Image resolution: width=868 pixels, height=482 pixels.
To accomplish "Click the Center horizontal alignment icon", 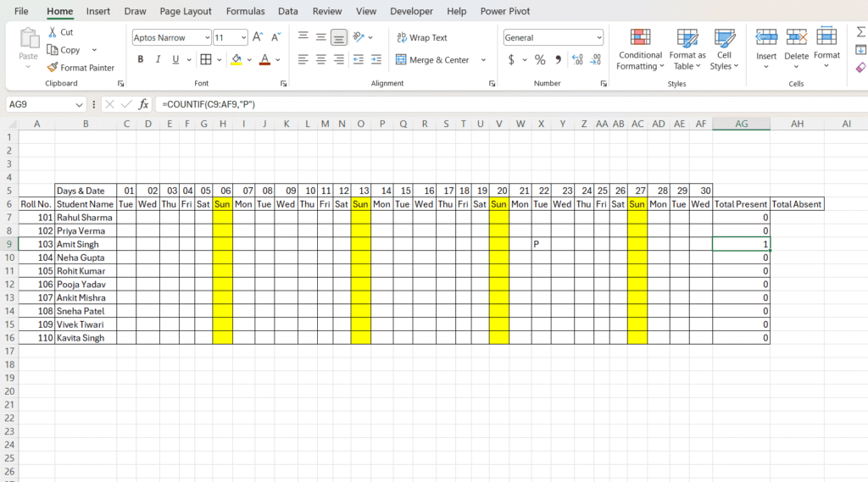I will (320, 59).
